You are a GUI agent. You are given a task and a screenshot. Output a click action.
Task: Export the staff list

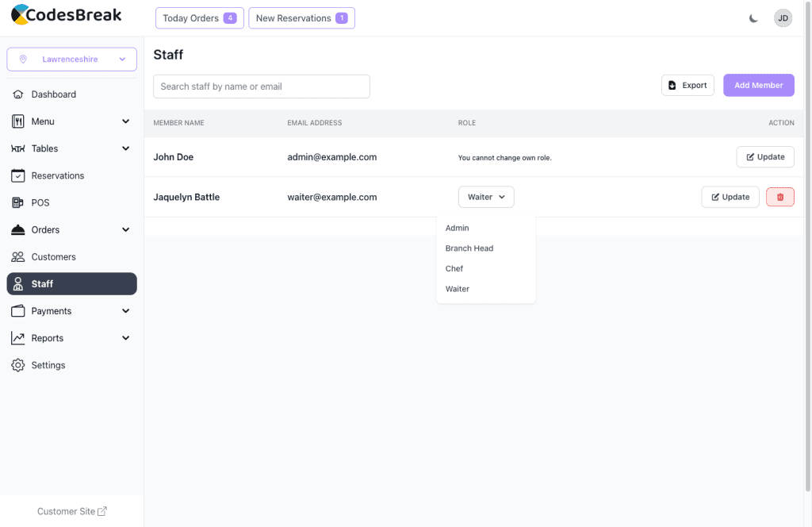[688, 86]
